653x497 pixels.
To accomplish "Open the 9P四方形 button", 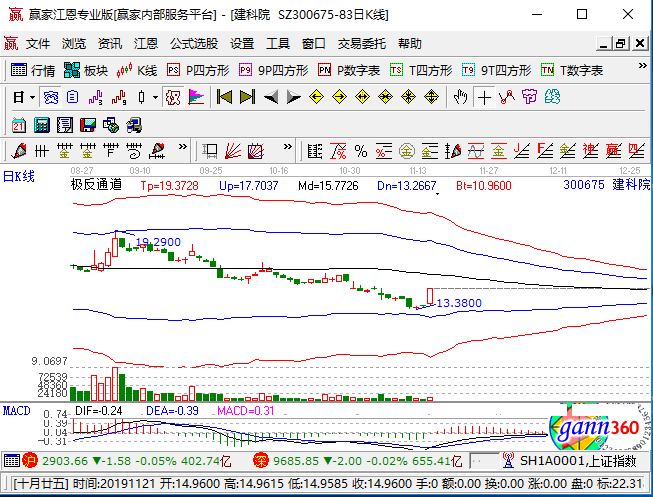I will point(274,70).
